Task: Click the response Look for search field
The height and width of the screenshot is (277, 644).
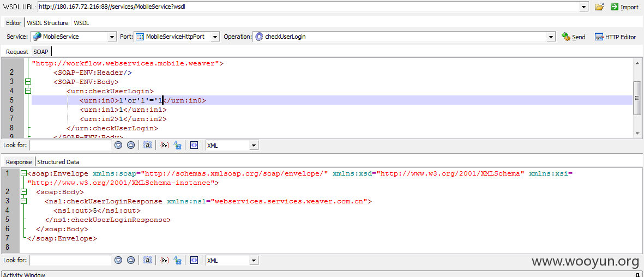Action: click(71, 260)
